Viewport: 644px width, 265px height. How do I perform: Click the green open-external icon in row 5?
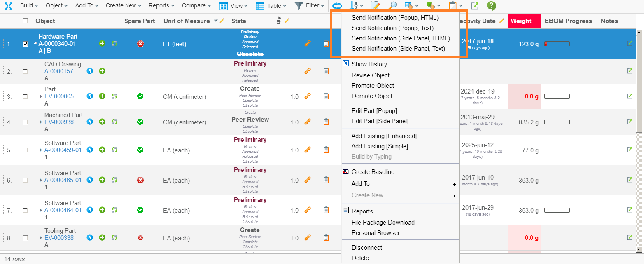[x=629, y=150]
